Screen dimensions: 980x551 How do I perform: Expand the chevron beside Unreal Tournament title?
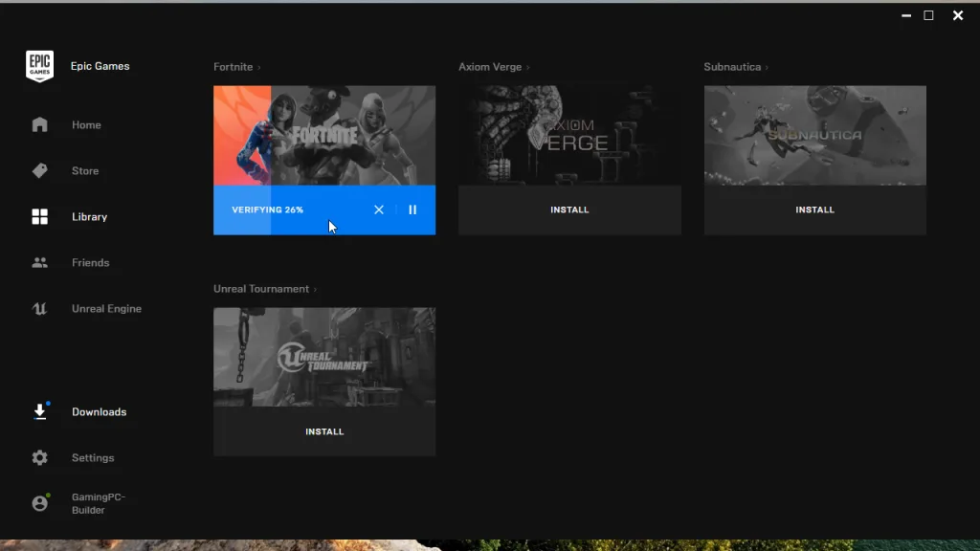point(315,289)
